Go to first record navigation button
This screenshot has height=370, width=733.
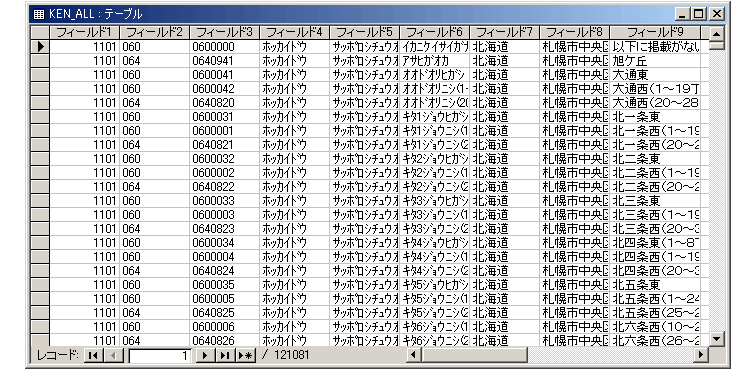(x=93, y=355)
